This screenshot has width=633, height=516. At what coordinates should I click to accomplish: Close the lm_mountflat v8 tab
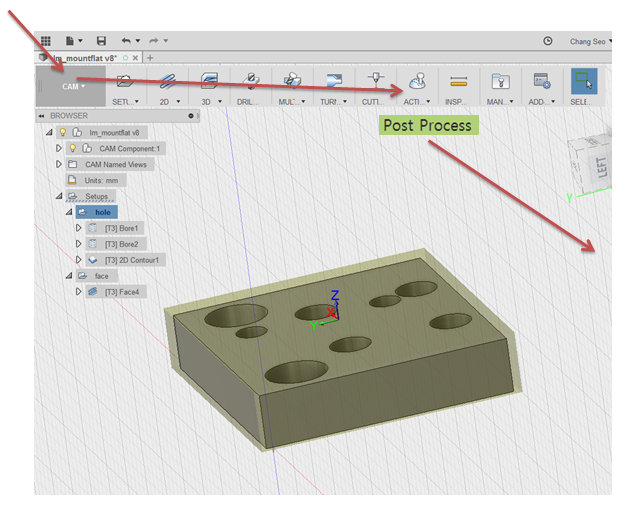click(x=136, y=58)
